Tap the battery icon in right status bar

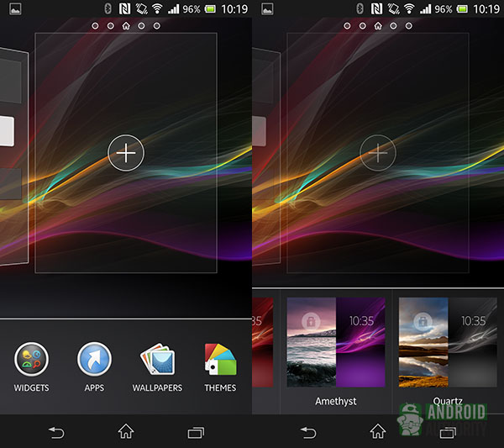point(463,8)
